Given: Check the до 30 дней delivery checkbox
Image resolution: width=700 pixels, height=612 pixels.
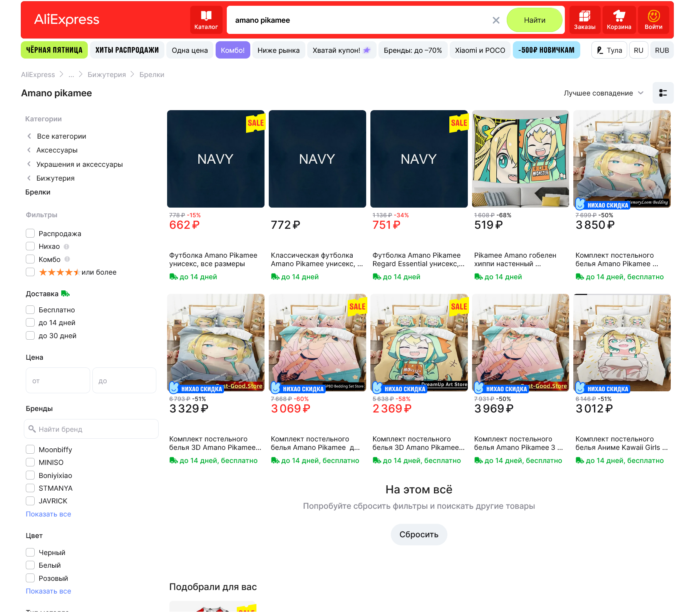Looking at the screenshot, I should point(30,335).
